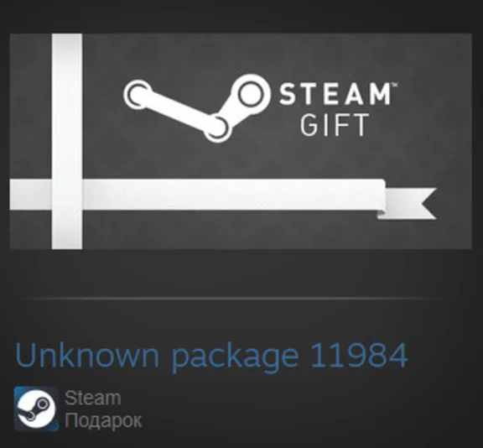Click the GIFT text in banner
This screenshot has width=483, height=448.
(335, 125)
